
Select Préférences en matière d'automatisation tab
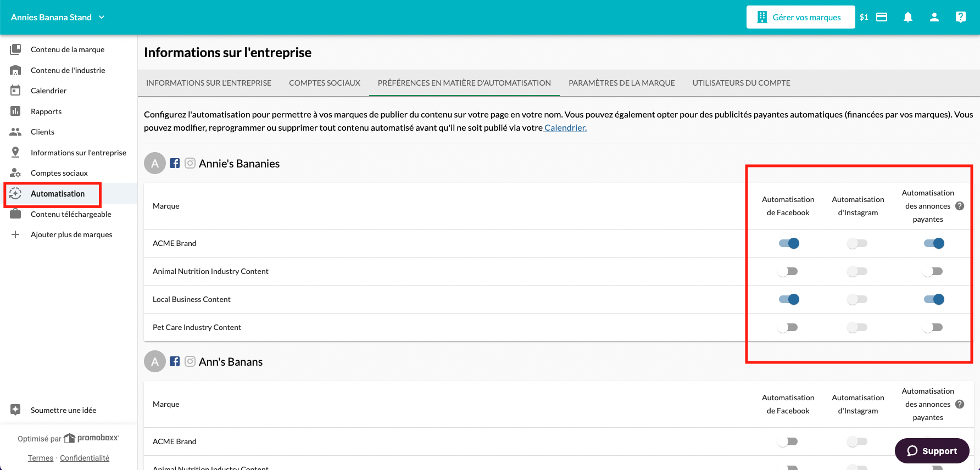[464, 83]
